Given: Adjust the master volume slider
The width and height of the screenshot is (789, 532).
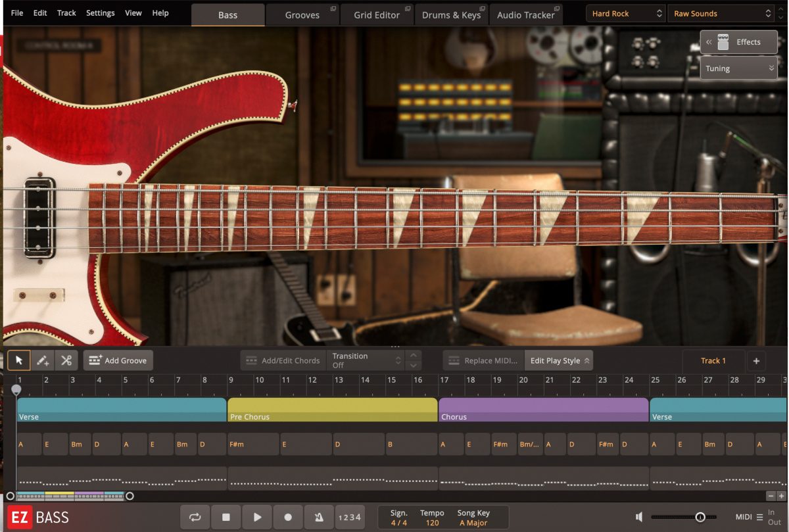Looking at the screenshot, I should pos(700,517).
